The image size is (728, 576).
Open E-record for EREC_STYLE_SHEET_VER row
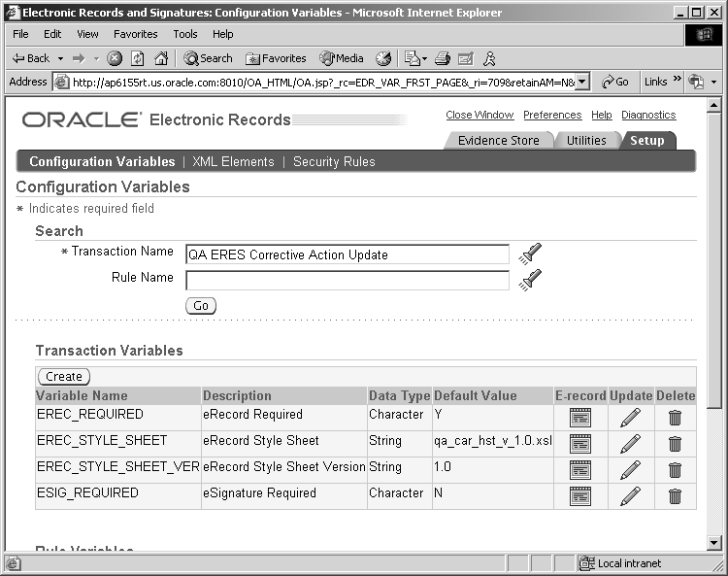pyautogui.click(x=580, y=470)
